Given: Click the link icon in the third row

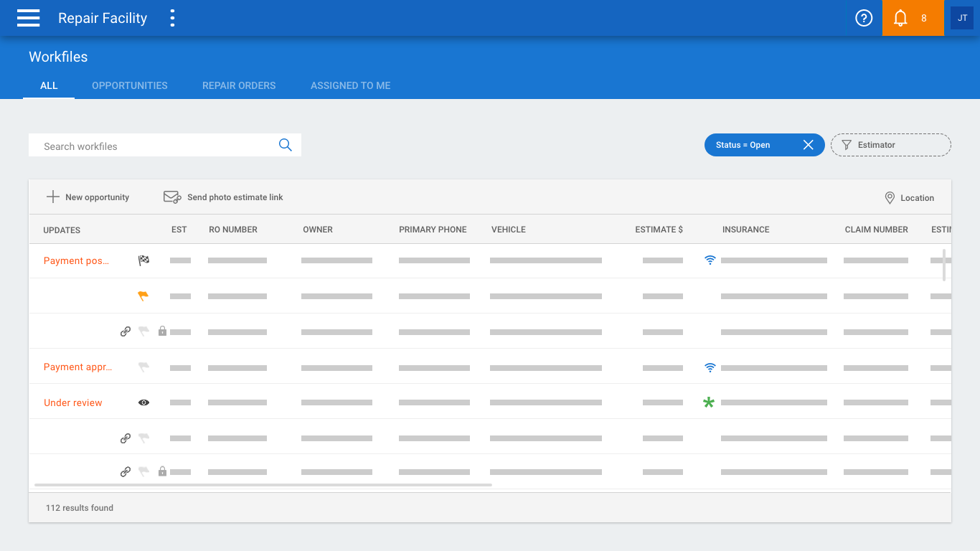Looking at the screenshot, I should (x=126, y=331).
